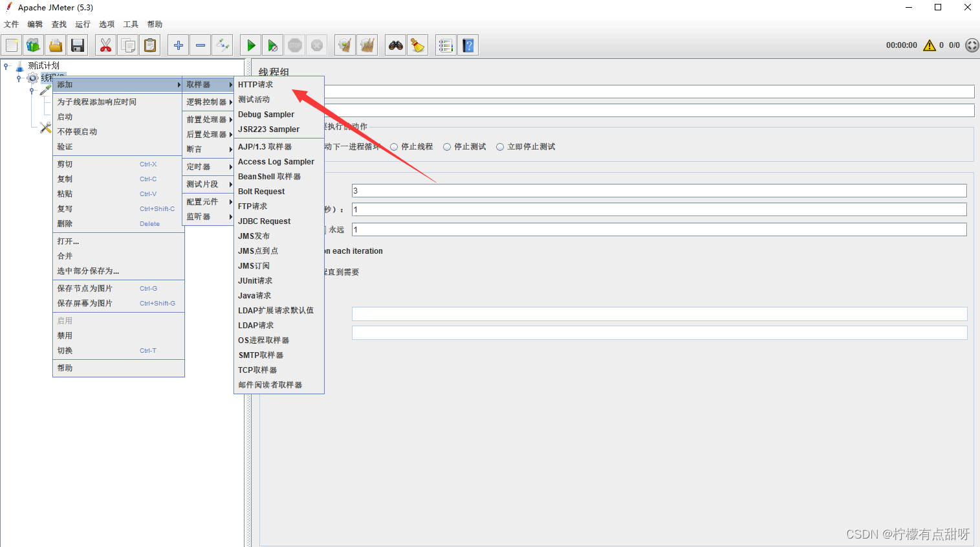Image resolution: width=980 pixels, height=547 pixels.
Task: Select the 停止测试 radio button
Action: (x=447, y=147)
